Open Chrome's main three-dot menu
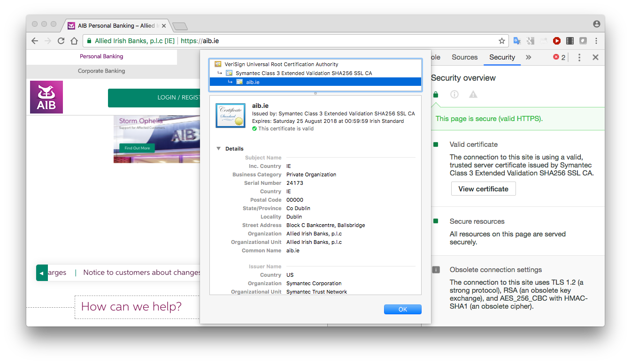 [x=596, y=41]
